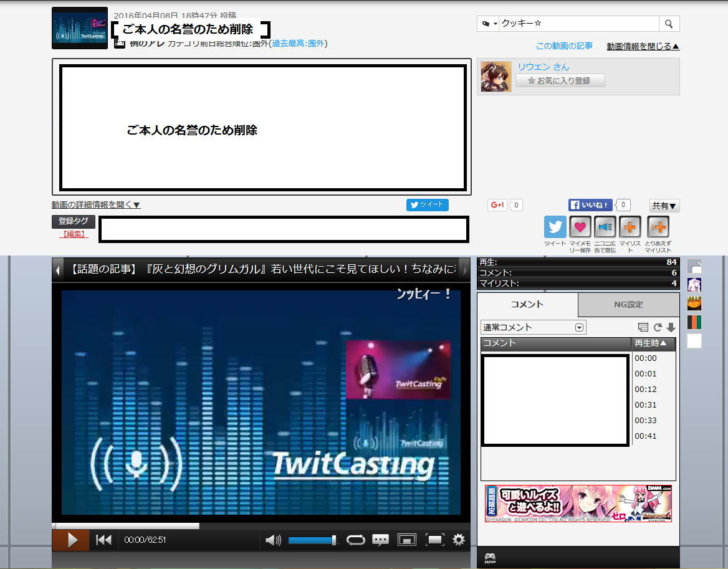Click the video thumbnail at top left

(80, 28)
